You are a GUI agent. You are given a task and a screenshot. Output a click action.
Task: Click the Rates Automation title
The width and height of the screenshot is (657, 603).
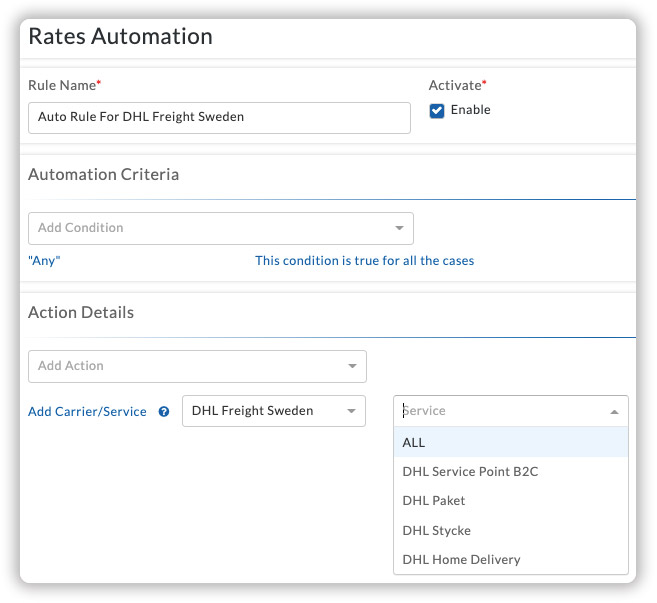point(121,36)
